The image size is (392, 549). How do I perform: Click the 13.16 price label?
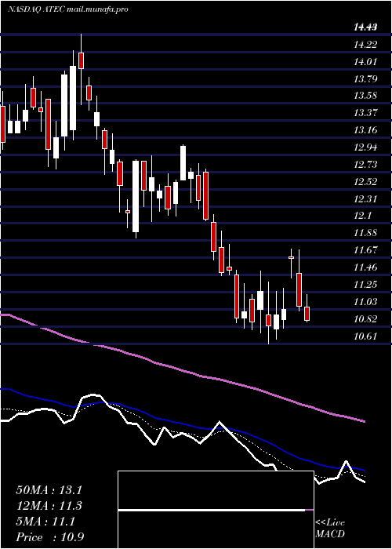(x=365, y=130)
